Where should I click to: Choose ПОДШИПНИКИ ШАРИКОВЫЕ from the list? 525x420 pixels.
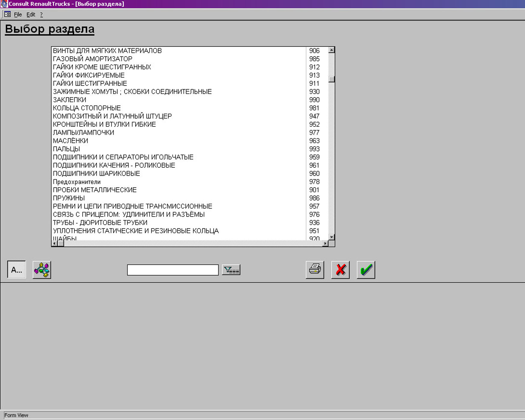pyautogui.click(x=96, y=173)
